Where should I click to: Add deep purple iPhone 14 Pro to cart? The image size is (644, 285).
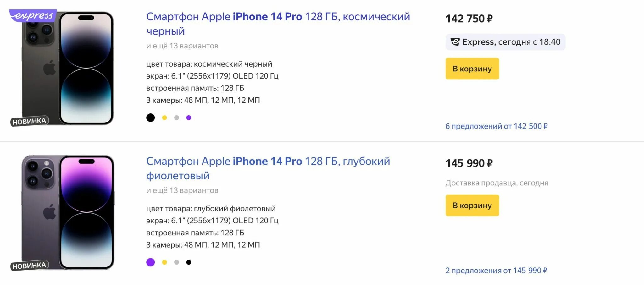(472, 205)
